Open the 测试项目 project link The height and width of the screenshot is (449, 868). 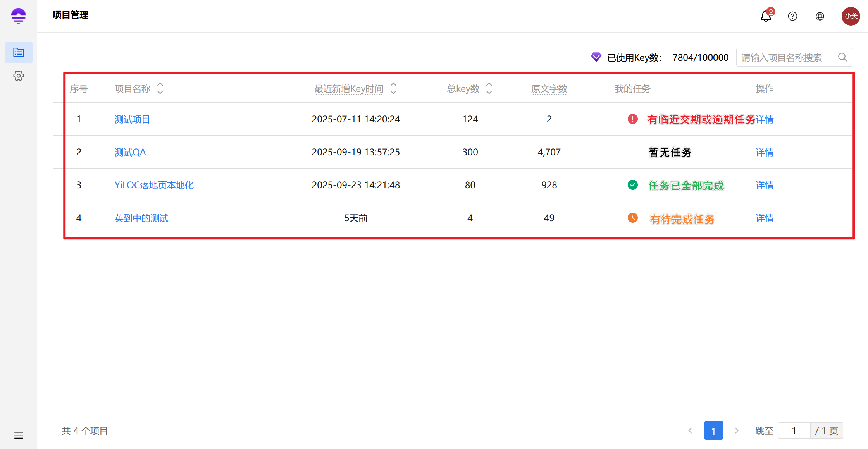pos(132,119)
